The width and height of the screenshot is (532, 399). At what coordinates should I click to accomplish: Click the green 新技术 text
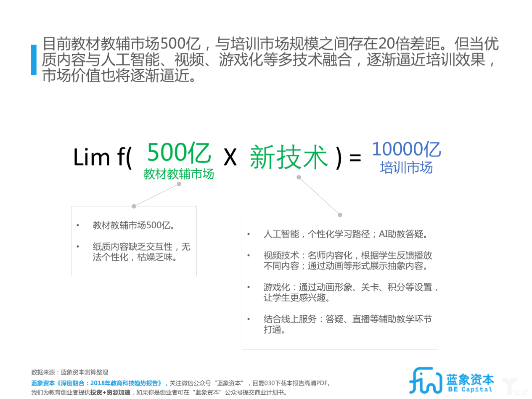[x=288, y=158]
